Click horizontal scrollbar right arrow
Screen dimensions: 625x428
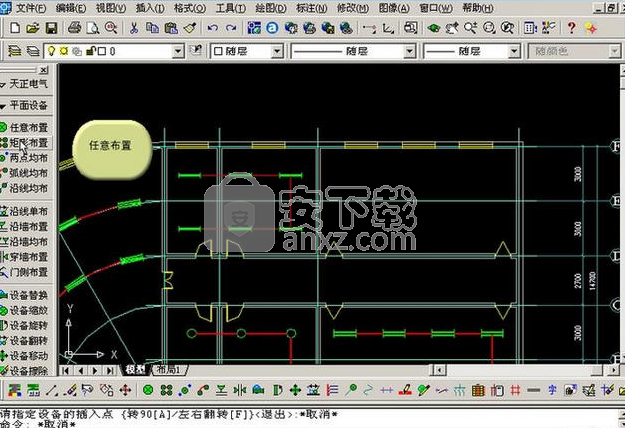coord(613,370)
